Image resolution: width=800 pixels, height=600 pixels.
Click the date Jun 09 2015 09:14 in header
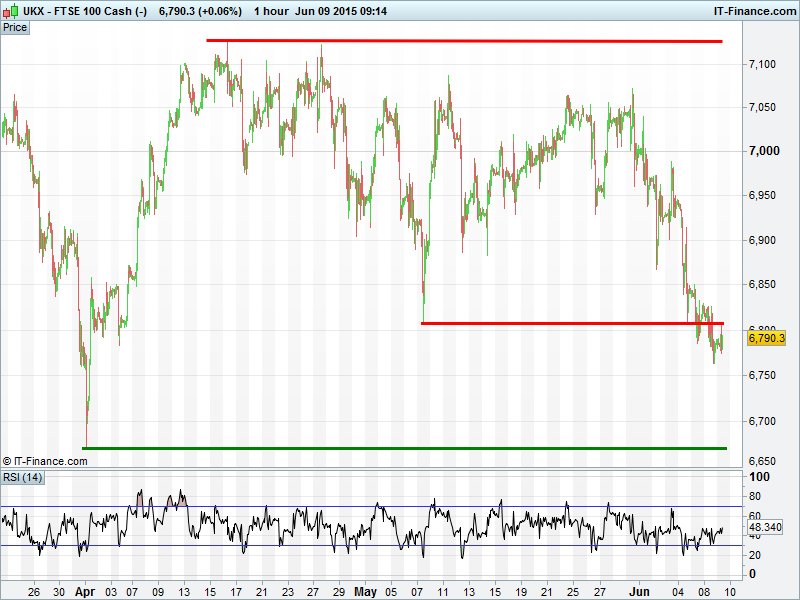344,11
